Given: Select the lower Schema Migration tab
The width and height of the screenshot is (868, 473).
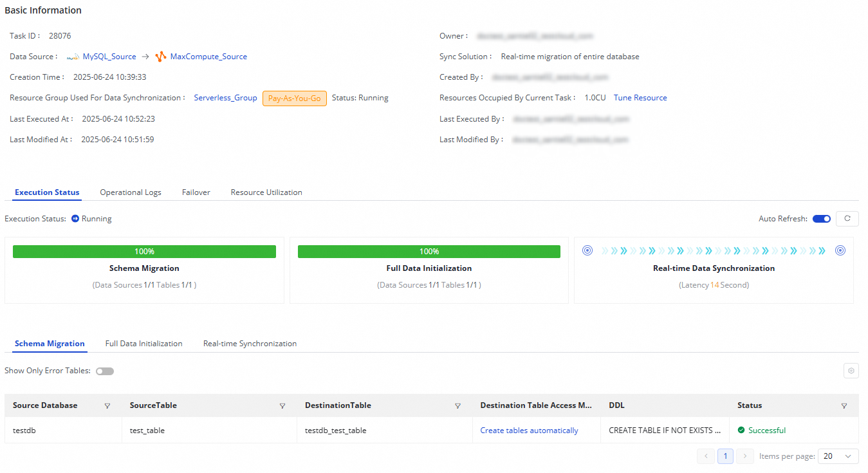Looking at the screenshot, I should click(x=50, y=344).
